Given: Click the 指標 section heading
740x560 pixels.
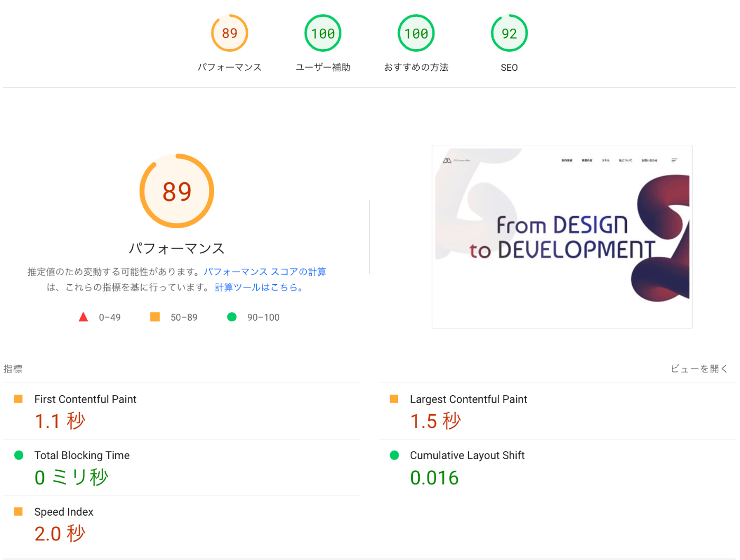Looking at the screenshot, I should pyautogui.click(x=13, y=369).
